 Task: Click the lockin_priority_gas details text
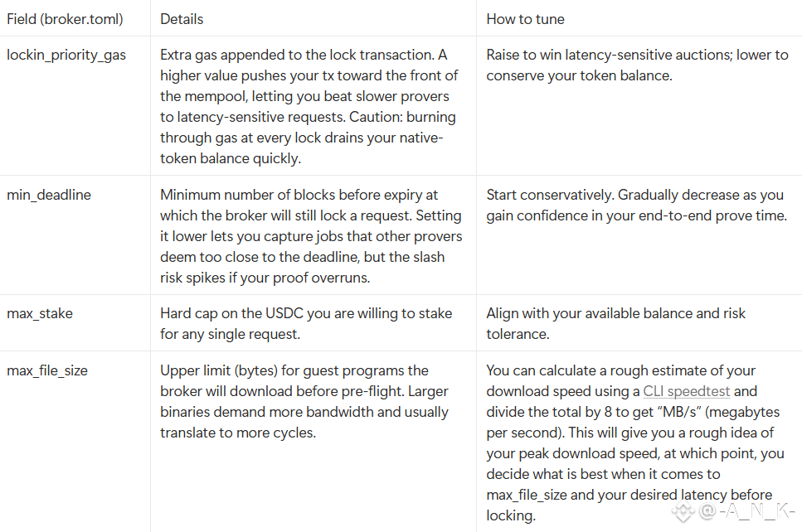309,106
